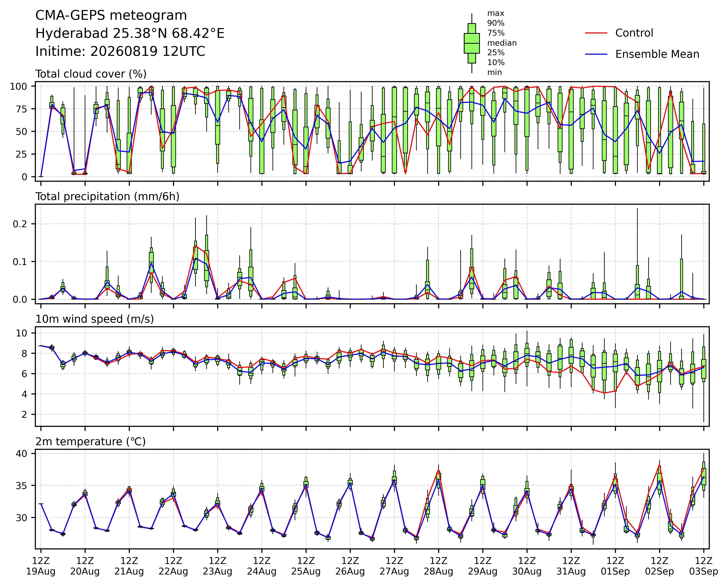
Task: Click the Hyderabad 25.38°N 68.42°E location text
Action: click(130, 34)
